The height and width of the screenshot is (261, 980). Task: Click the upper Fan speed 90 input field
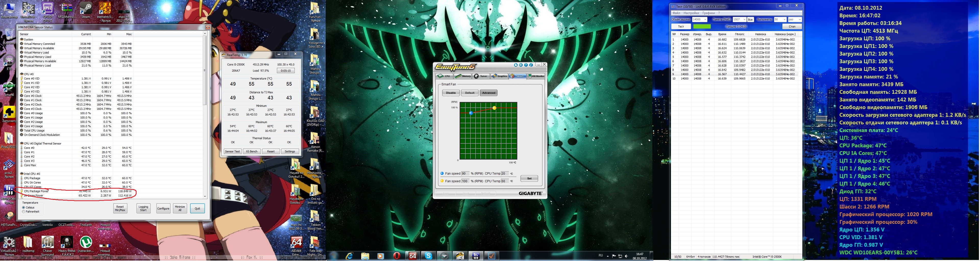464,174
